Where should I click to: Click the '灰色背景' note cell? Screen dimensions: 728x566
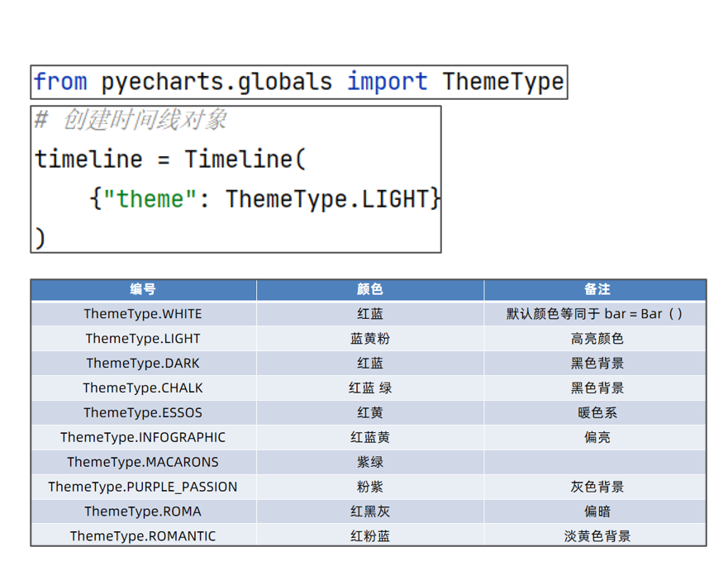pyautogui.click(x=595, y=487)
